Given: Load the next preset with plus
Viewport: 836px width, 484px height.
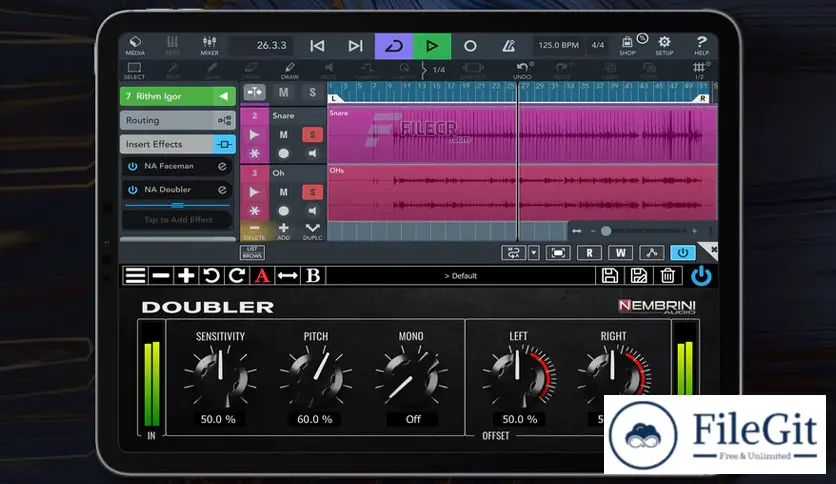Looking at the screenshot, I should click(186, 276).
